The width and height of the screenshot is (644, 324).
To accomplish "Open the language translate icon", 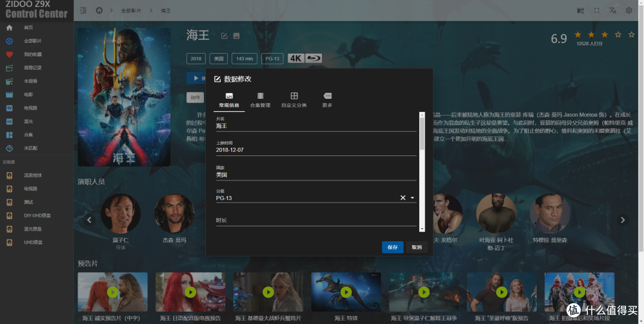I will point(613,11).
